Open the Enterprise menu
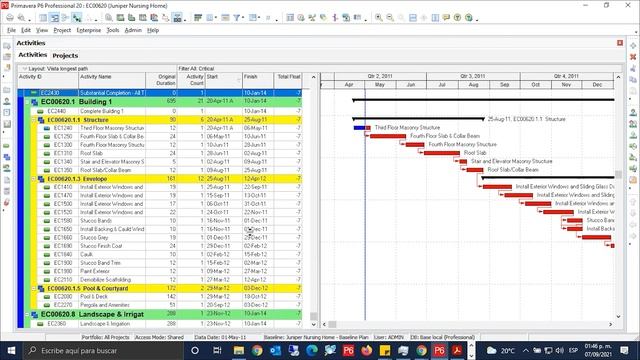640x360 pixels. pyautogui.click(x=89, y=30)
